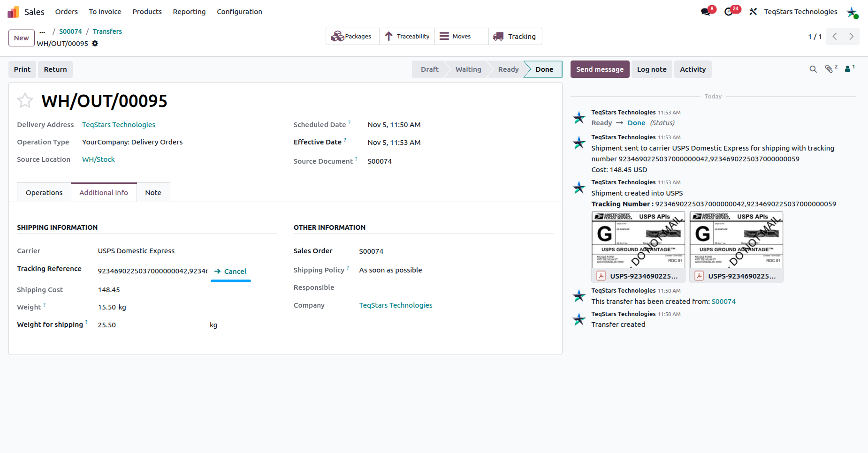
Task: Click the Source Document help tooltip
Action: pos(356,159)
